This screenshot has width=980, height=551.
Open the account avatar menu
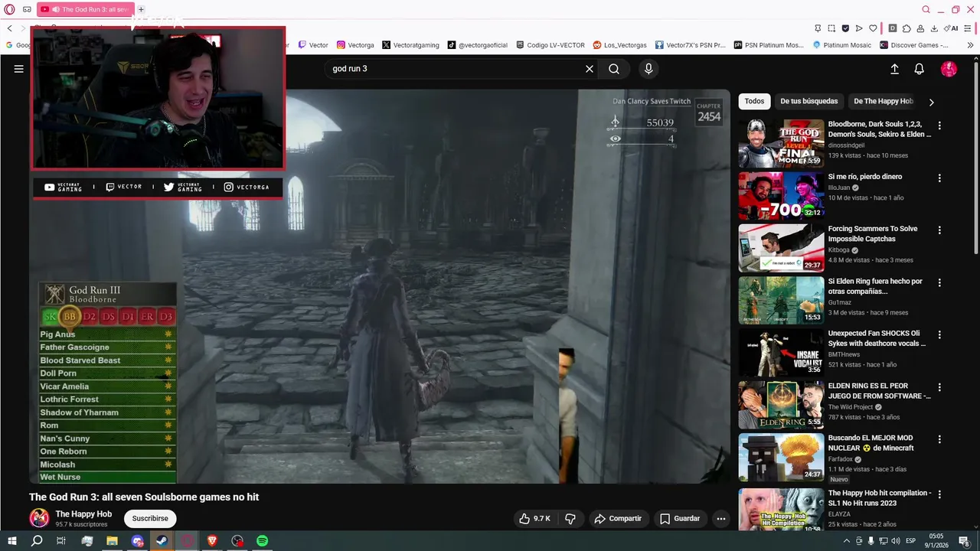[x=949, y=69]
